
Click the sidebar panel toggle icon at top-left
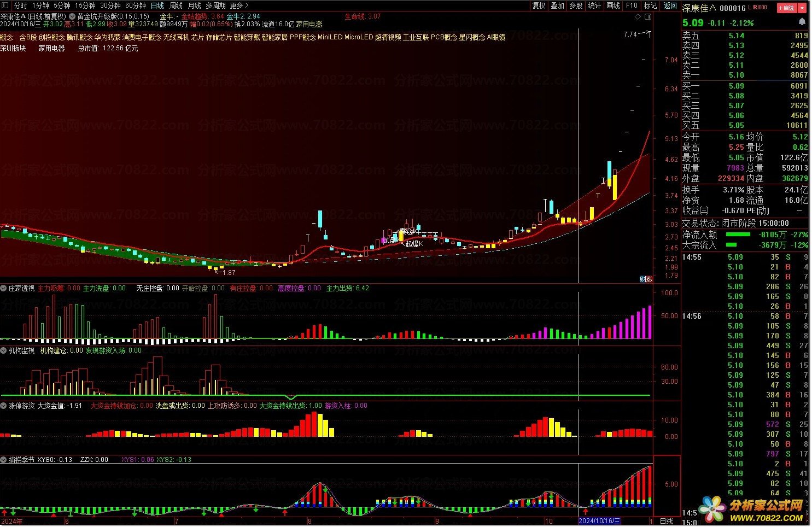click(5, 5)
